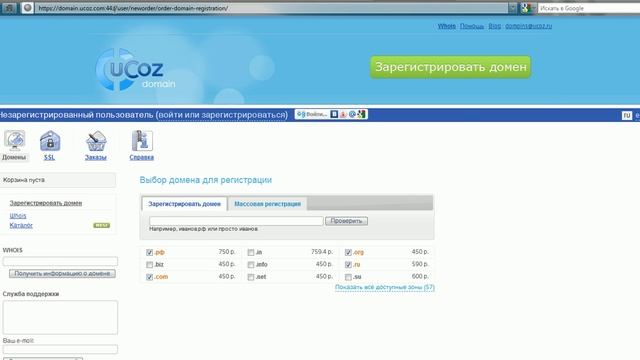Click the 750 р. price of .рф
640x360 pixels.
(227, 252)
